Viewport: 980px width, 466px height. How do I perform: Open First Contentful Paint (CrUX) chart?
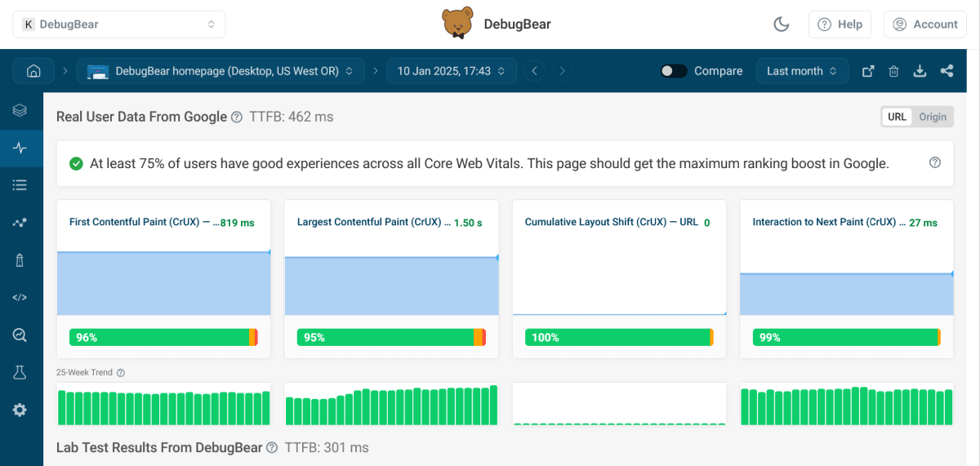pos(163,279)
